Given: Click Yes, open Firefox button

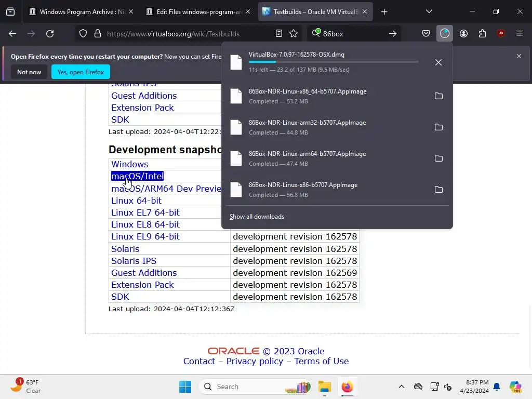Looking at the screenshot, I should point(81,72).
